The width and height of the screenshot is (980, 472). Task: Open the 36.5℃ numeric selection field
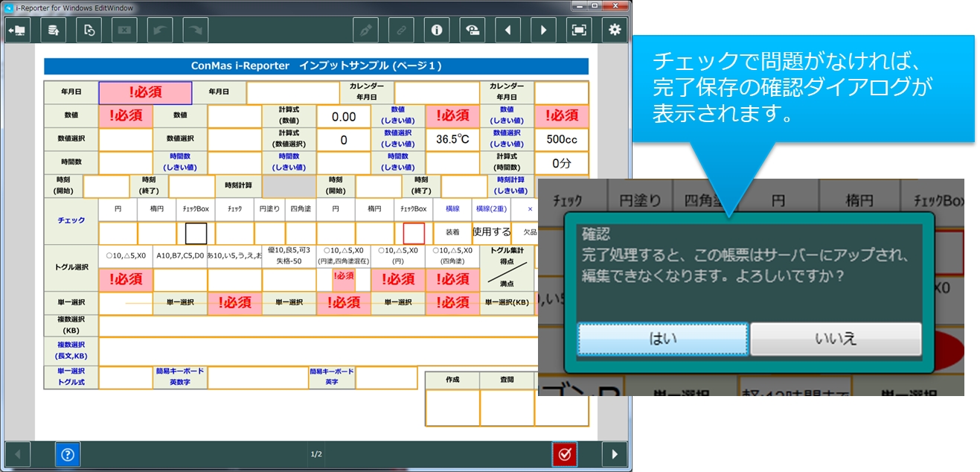[452, 139]
